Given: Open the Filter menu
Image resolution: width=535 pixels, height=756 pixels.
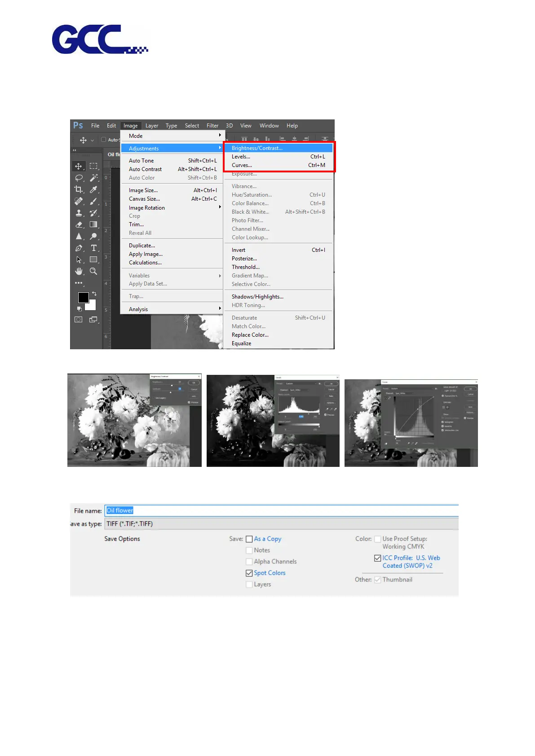Looking at the screenshot, I should tap(212, 126).
